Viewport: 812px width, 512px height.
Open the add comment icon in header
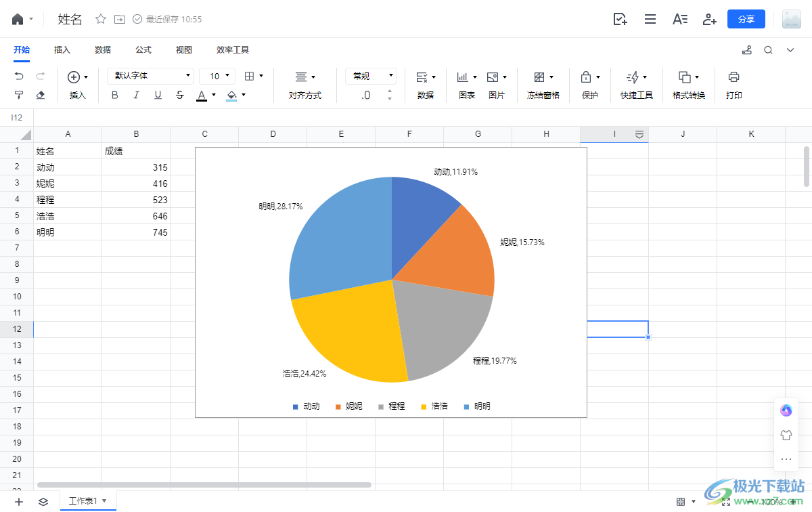(620, 19)
